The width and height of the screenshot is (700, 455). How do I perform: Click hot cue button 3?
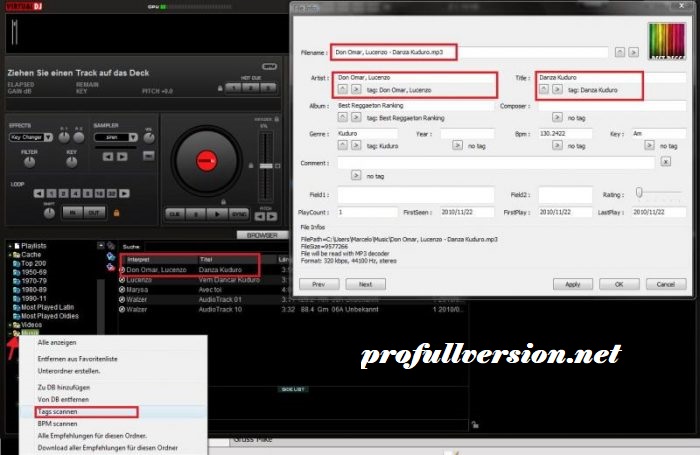pos(268,88)
